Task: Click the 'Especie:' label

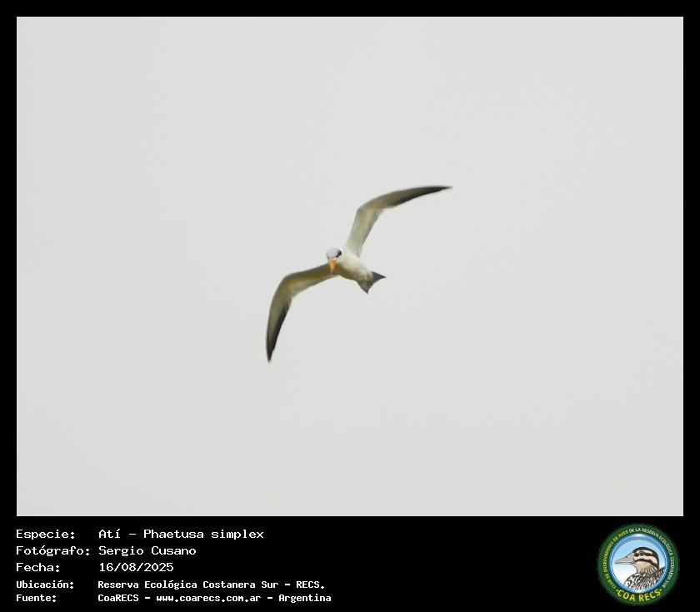Action: point(46,534)
